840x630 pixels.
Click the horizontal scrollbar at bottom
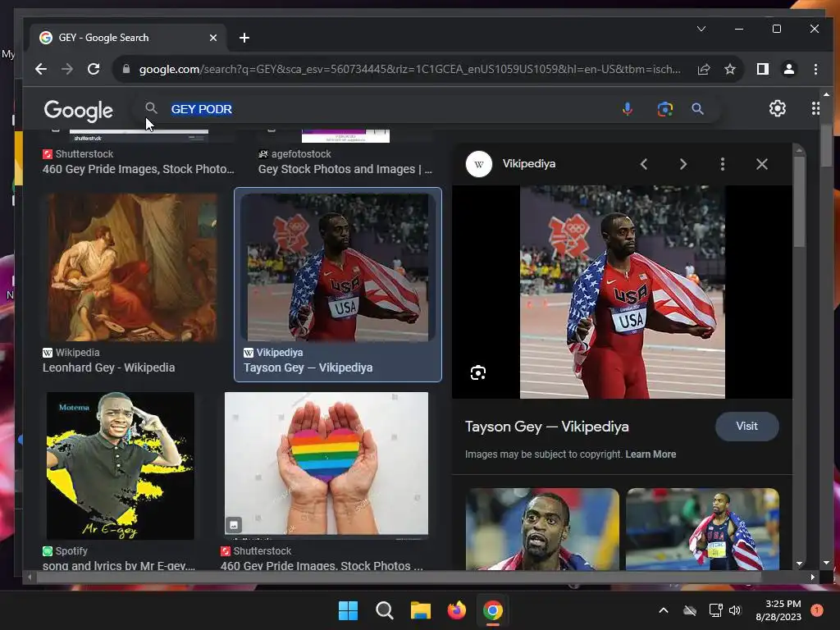point(398,577)
